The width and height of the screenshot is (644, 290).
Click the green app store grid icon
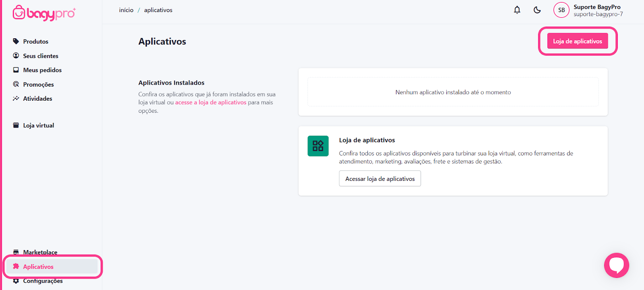tap(318, 146)
